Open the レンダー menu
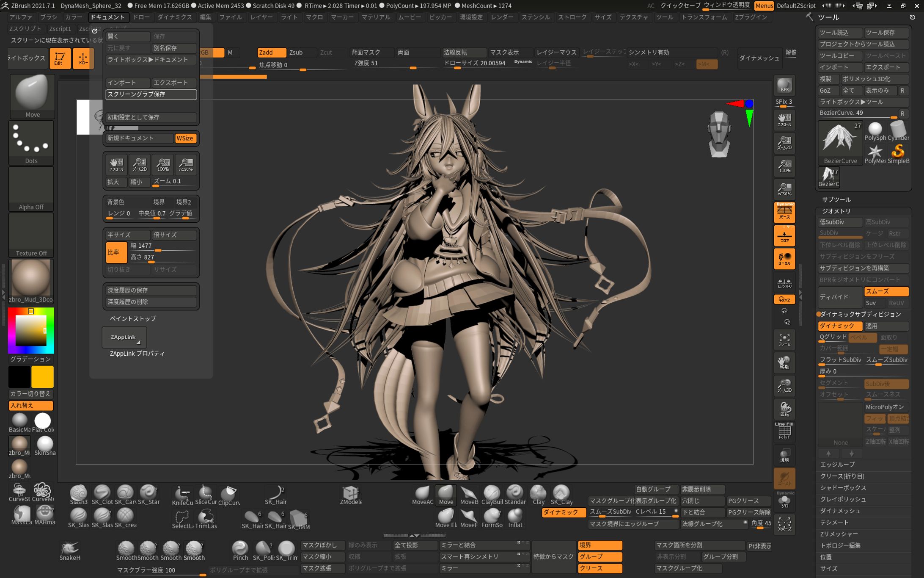 502,17
